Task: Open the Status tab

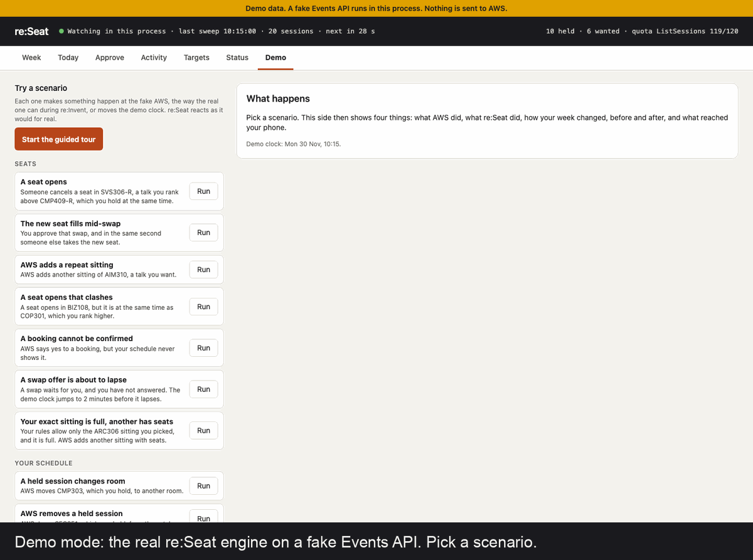Action: [x=237, y=58]
